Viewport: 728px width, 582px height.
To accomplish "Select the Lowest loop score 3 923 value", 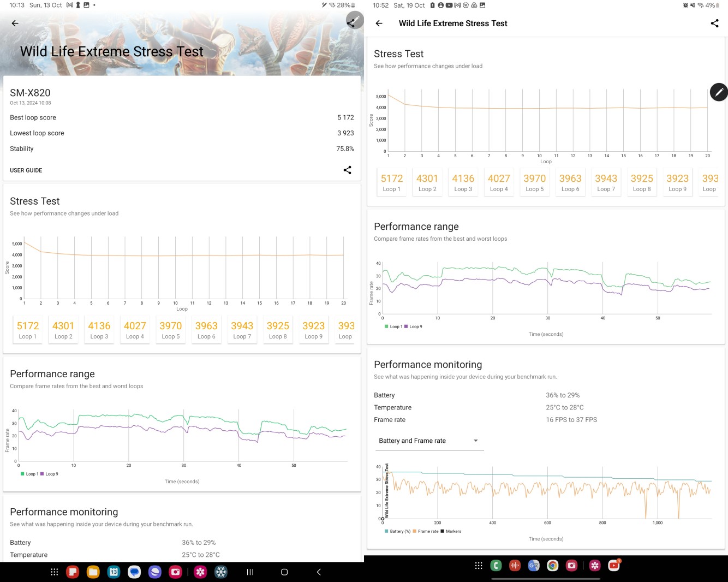I will pyautogui.click(x=345, y=133).
